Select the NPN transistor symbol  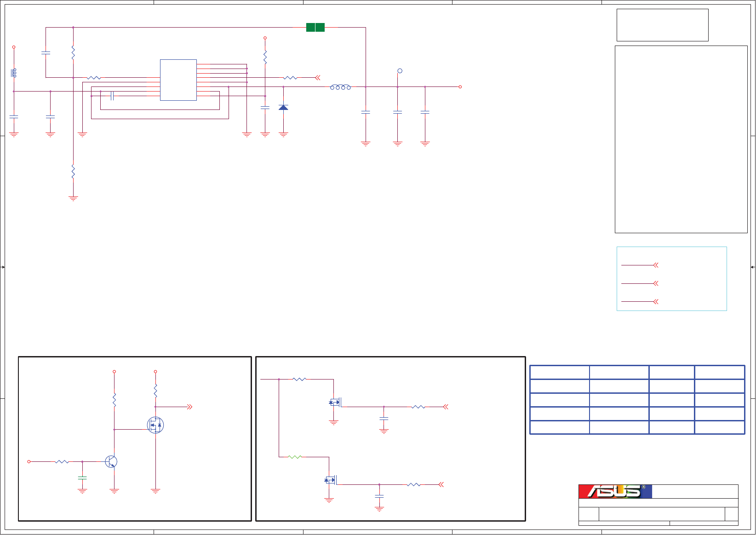pyautogui.click(x=111, y=461)
